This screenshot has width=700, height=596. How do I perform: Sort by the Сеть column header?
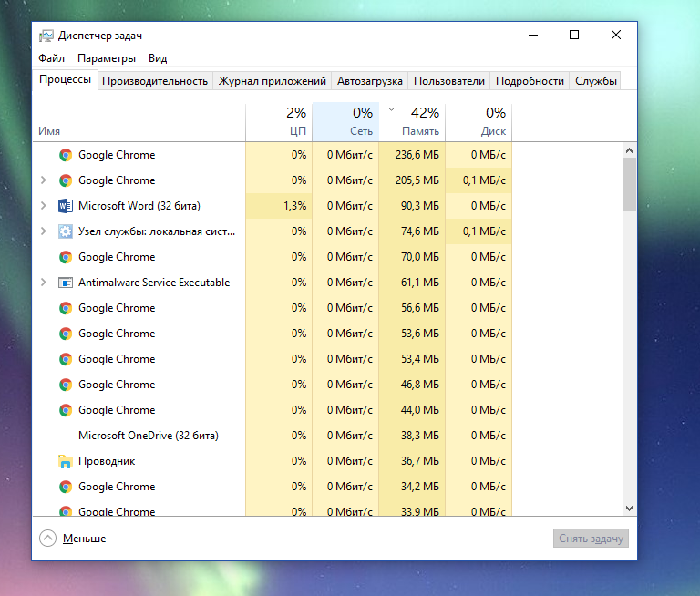pos(345,123)
